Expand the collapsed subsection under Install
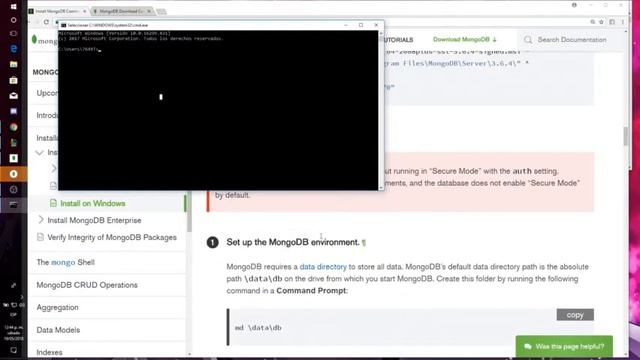 click(x=54, y=168)
